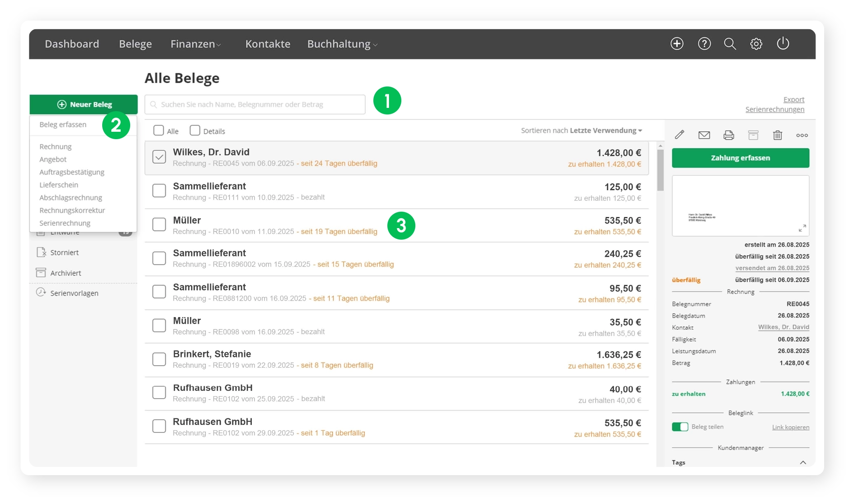
Task: Select Angebot from new document menu
Action: pos(53,159)
